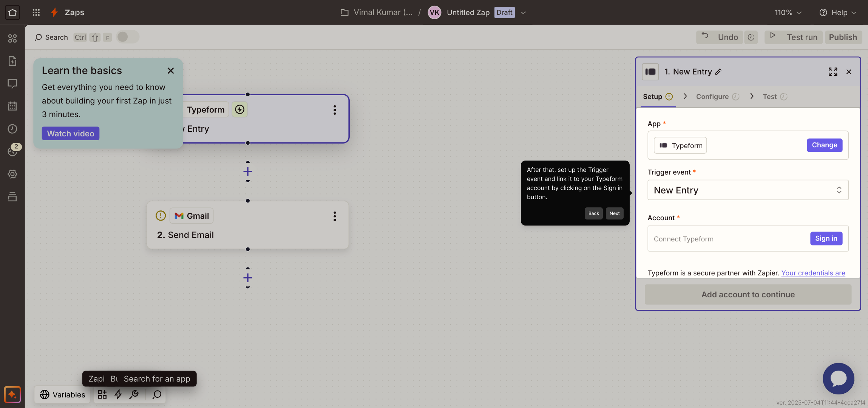
Task: Click the Connect Typeform account field
Action: point(748,238)
